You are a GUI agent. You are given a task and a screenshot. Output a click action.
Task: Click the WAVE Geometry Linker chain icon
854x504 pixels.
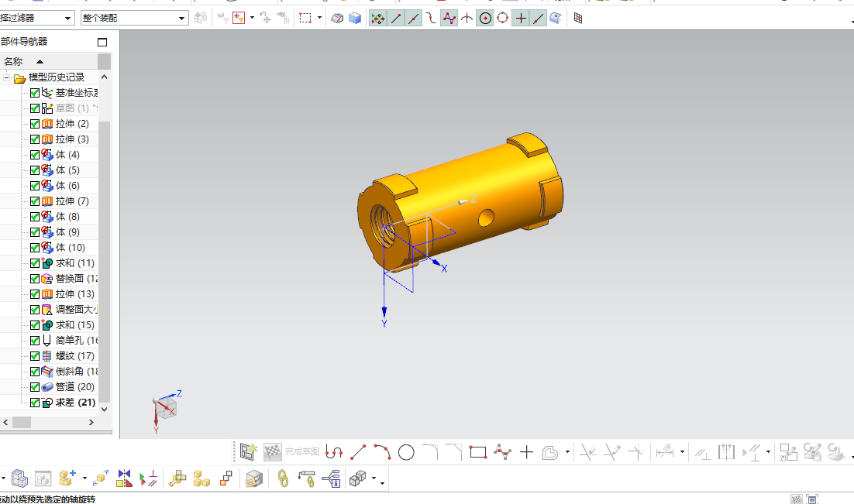(x=283, y=479)
